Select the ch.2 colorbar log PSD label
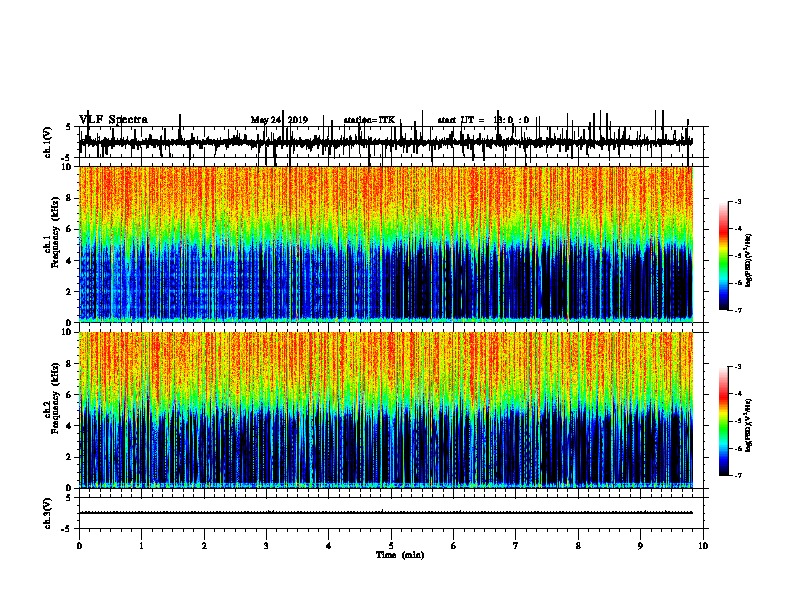Screen dimensions: 792x612 click(x=748, y=426)
